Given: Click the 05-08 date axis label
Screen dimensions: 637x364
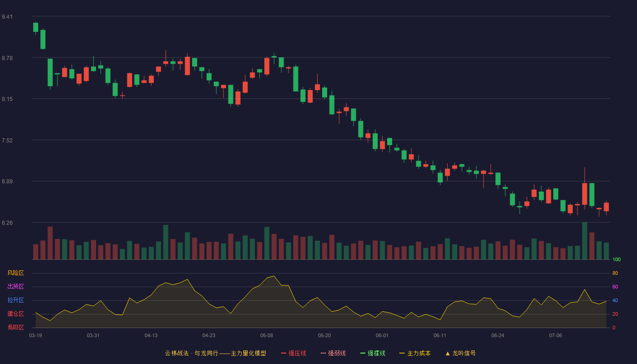Looking at the screenshot, I should click(267, 335).
